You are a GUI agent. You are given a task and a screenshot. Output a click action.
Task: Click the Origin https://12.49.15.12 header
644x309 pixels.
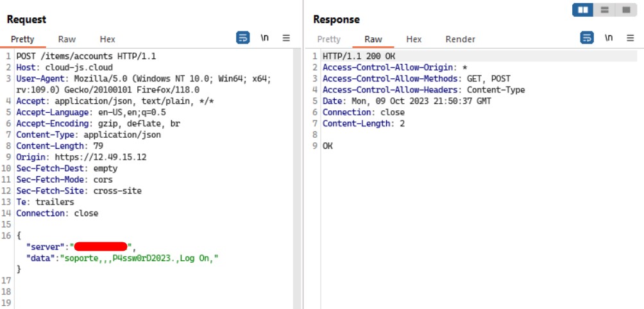tap(81, 157)
